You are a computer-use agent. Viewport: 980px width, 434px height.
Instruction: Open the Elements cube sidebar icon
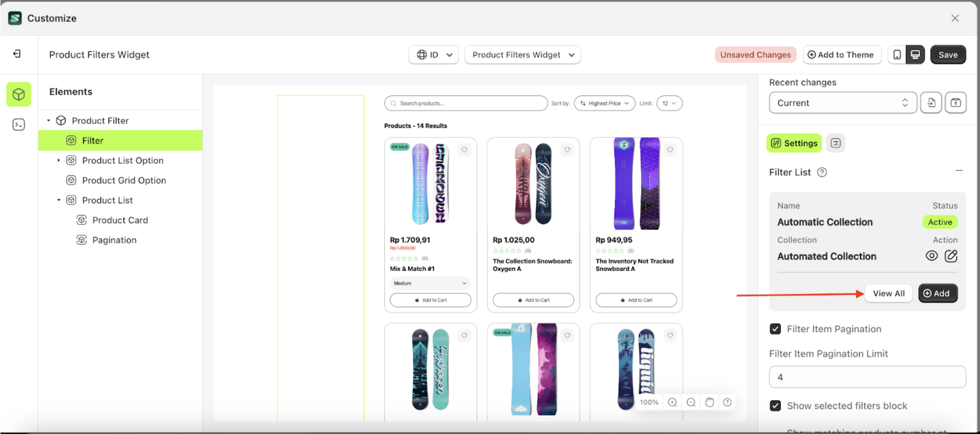[x=19, y=94]
